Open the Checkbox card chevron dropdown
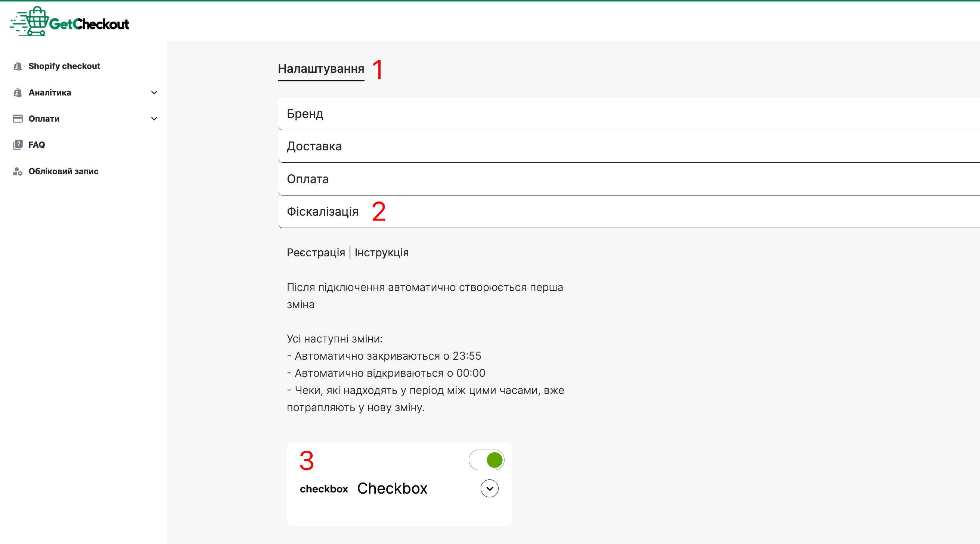This screenshot has width=980, height=544. point(489,488)
